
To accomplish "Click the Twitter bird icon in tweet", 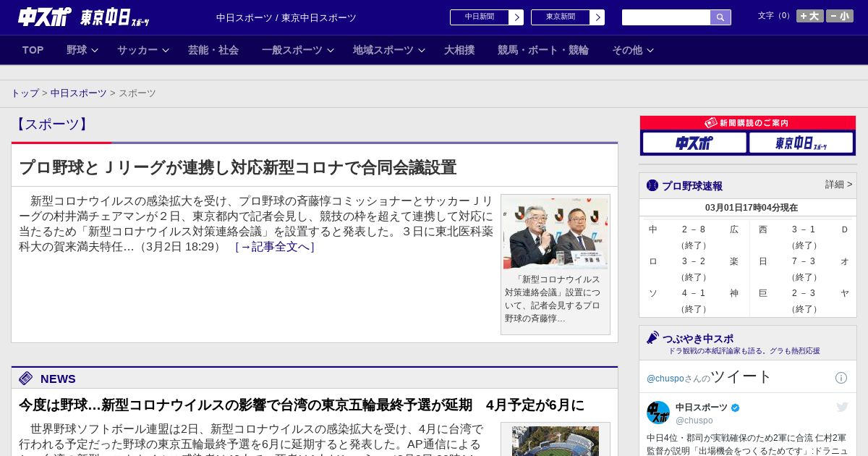I will [842, 407].
